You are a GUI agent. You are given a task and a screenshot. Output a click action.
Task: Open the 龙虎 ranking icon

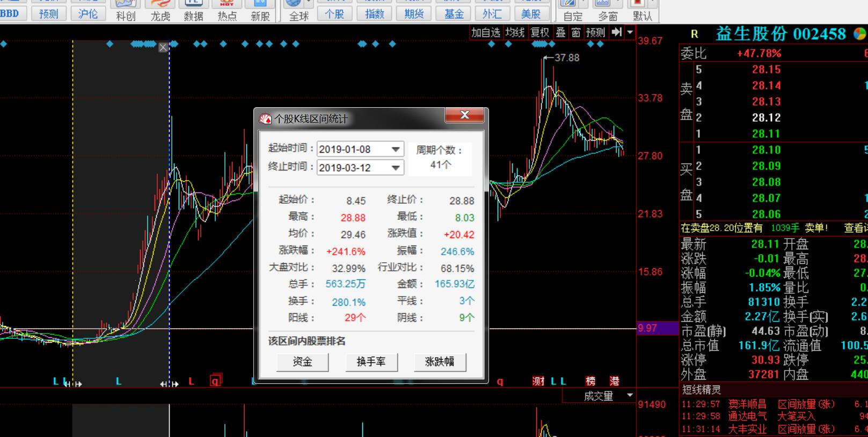click(x=160, y=11)
